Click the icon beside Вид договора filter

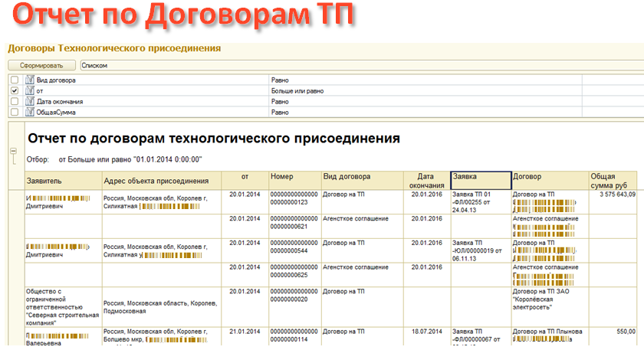tap(30, 80)
